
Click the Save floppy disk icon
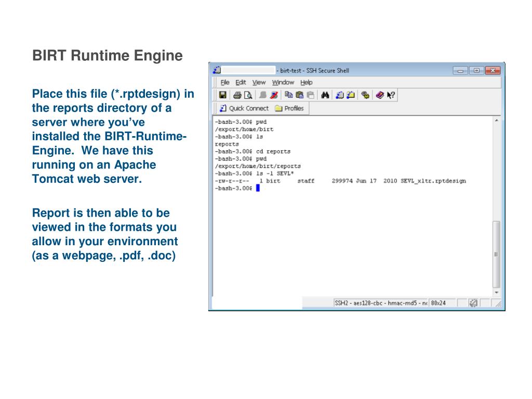pos(222,95)
